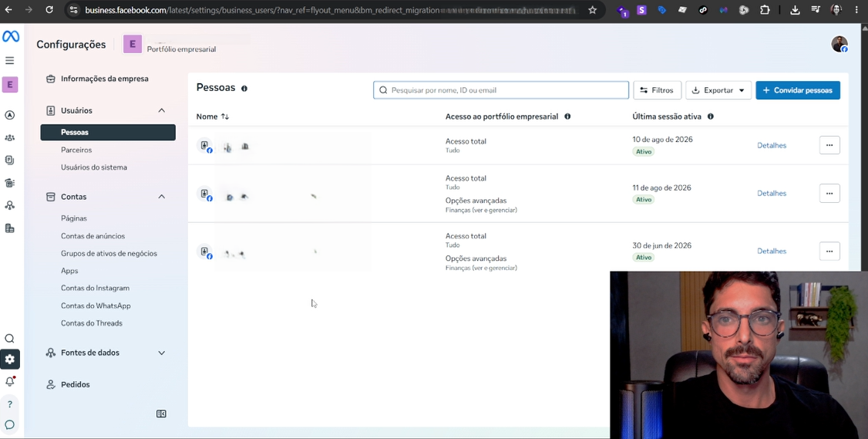868x439 pixels.
Task: Click the Convidar pessoas button
Action: click(x=798, y=90)
